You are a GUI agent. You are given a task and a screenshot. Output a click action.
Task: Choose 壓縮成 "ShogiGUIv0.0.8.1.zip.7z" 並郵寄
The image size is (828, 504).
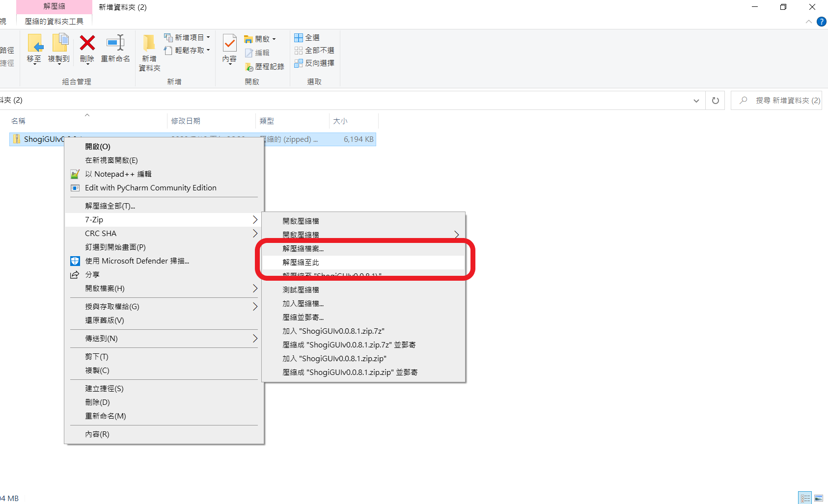pyautogui.click(x=363, y=345)
